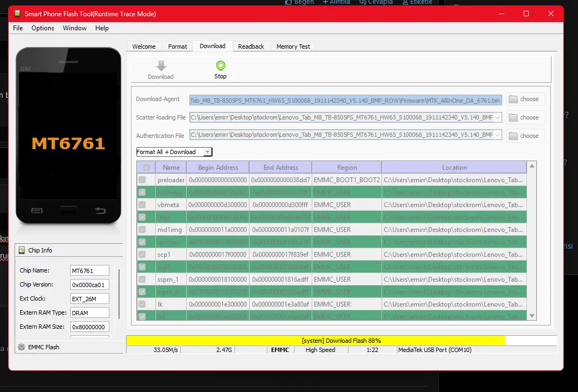The height and width of the screenshot is (392, 578).
Task: Click the md1img partition name
Action: (x=169, y=230)
